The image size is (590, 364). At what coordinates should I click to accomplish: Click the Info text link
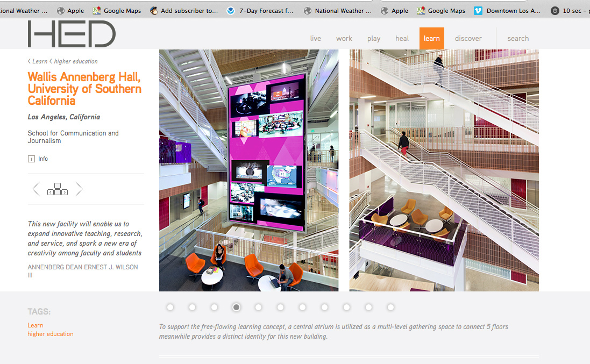tap(43, 159)
